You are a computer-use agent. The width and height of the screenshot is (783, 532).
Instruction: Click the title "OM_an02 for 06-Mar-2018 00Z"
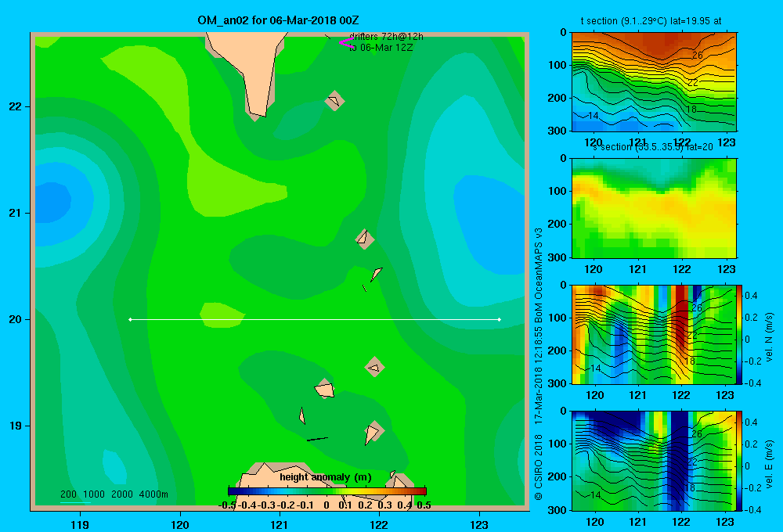click(x=278, y=20)
